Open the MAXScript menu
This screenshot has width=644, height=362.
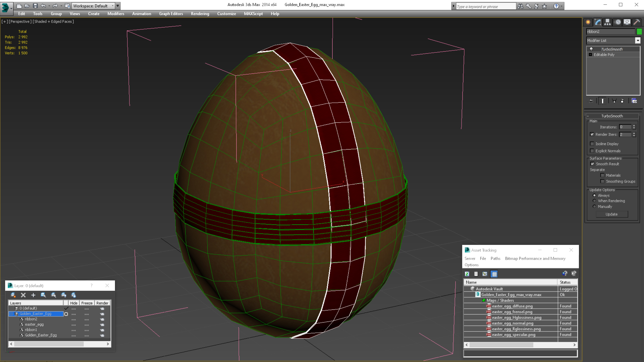[253, 14]
